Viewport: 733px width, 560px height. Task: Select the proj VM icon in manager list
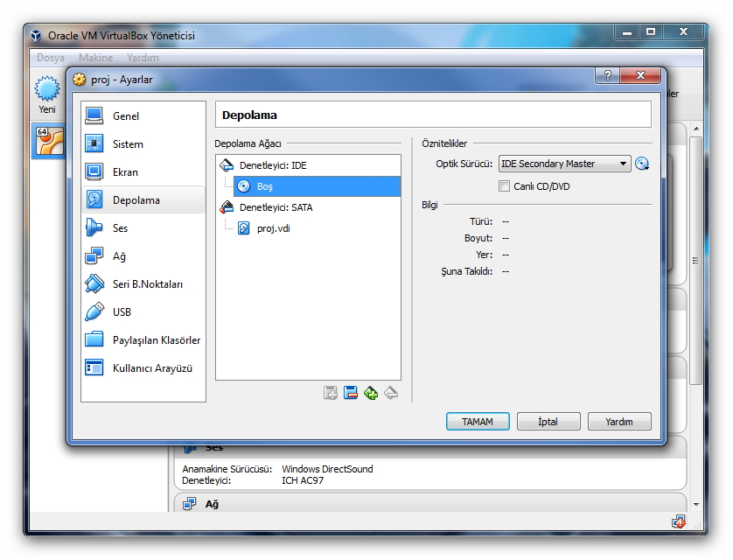[50, 141]
